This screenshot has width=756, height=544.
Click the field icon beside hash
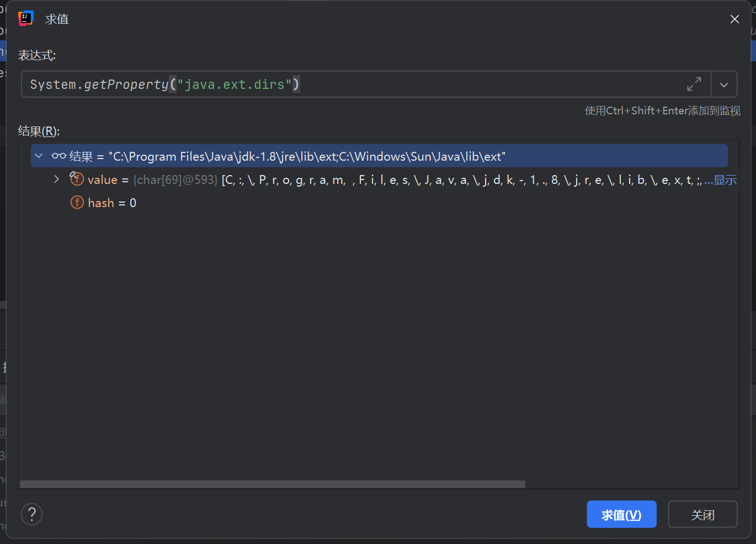[77, 203]
